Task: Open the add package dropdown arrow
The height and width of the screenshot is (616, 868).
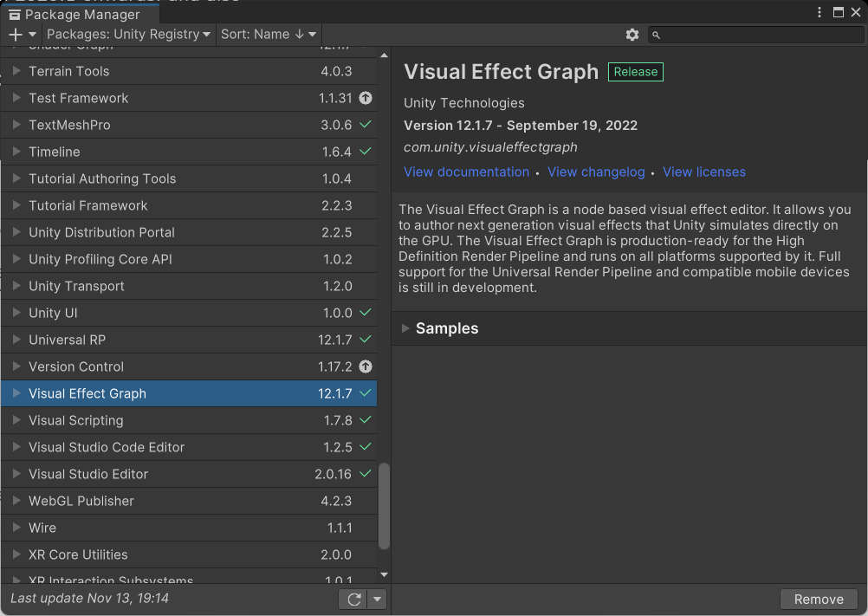Action: [x=33, y=35]
